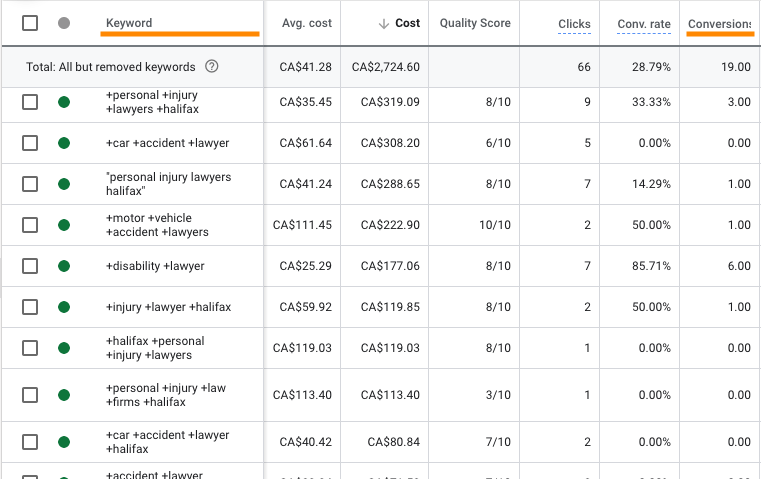The height and width of the screenshot is (479, 761).
Task: Click status dot of "personal injury lawyers halifax"
Action: pyautogui.click(x=64, y=184)
